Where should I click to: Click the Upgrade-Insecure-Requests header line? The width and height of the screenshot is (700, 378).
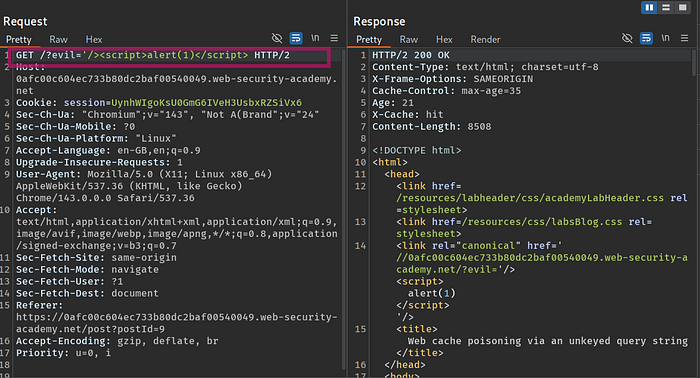99,162
